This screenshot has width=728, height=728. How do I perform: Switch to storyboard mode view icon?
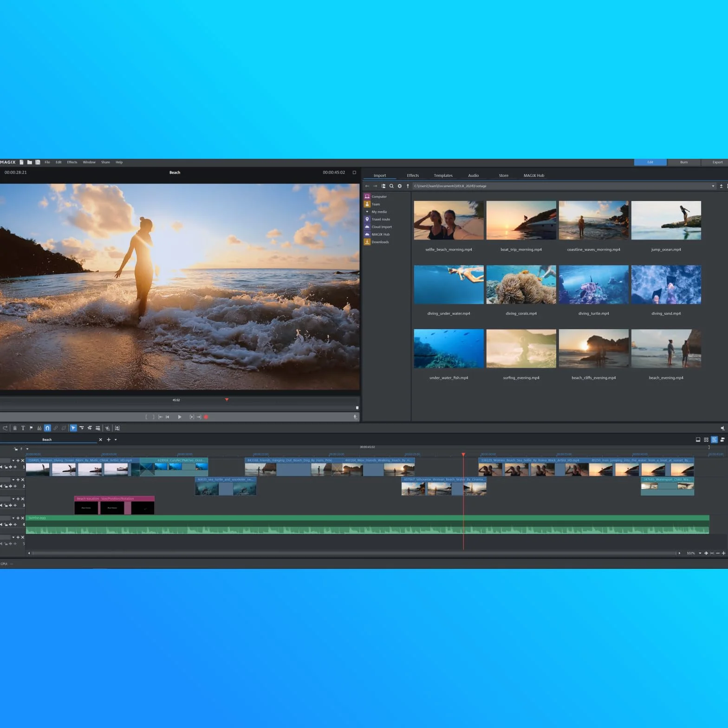tap(698, 440)
